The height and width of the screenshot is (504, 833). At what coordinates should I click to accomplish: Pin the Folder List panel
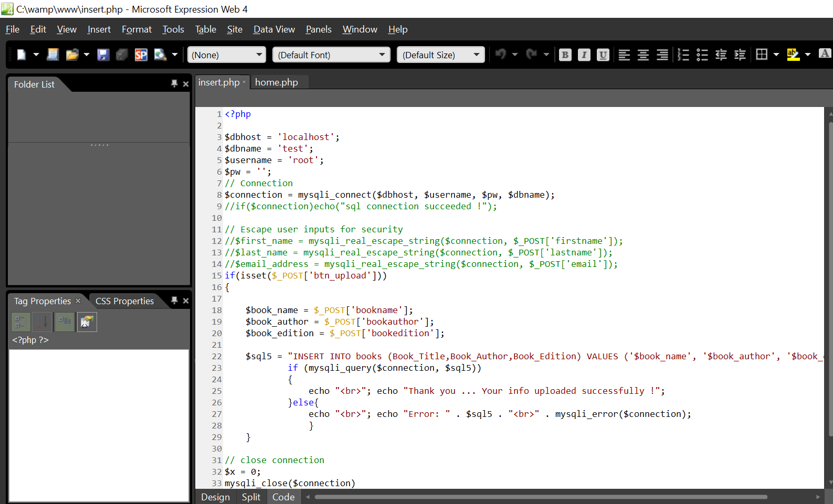[174, 84]
